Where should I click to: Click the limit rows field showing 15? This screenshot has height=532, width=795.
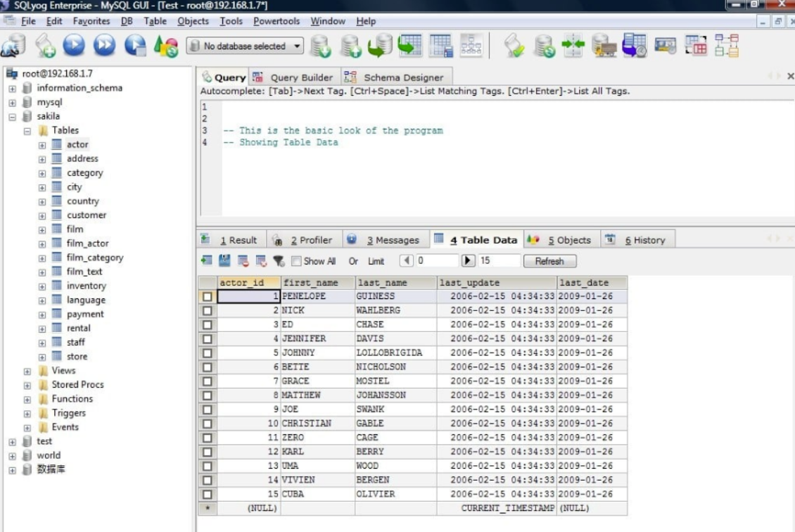pos(498,261)
